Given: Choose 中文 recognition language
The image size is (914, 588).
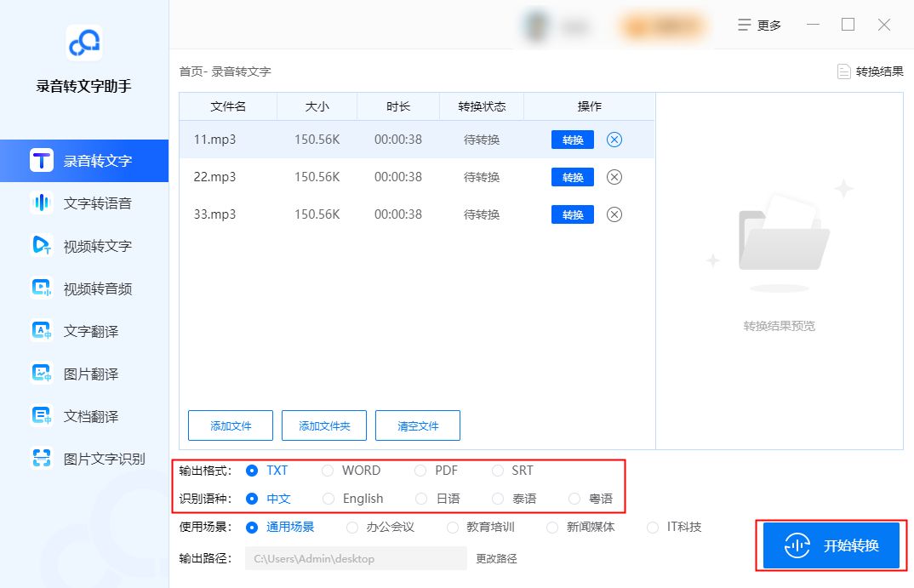Looking at the screenshot, I should (268, 499).
